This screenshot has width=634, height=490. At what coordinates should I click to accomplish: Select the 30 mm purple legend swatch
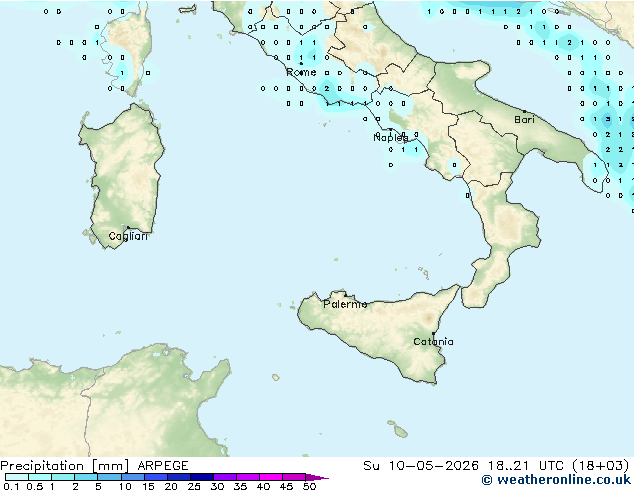(225, 477)
